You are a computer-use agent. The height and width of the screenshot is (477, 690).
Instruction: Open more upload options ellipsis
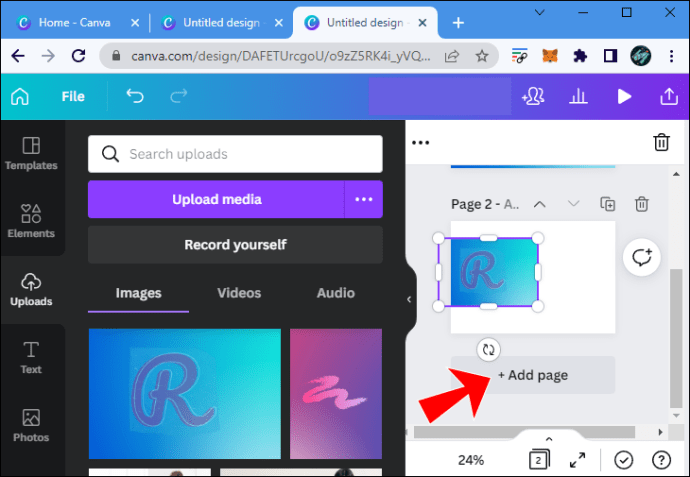[x=364, y=199]
